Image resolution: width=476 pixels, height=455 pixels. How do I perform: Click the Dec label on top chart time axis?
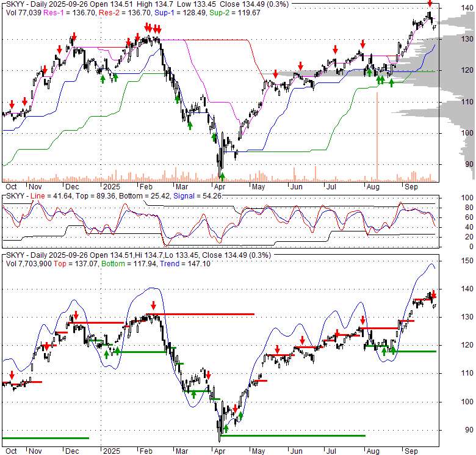[x=72, y=187]
